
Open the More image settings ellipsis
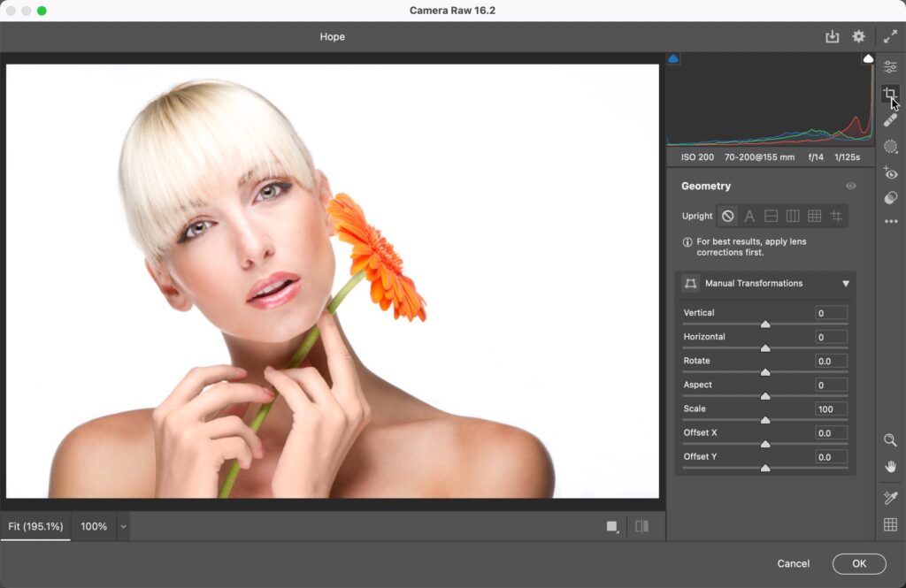click(x=891, y=221)
